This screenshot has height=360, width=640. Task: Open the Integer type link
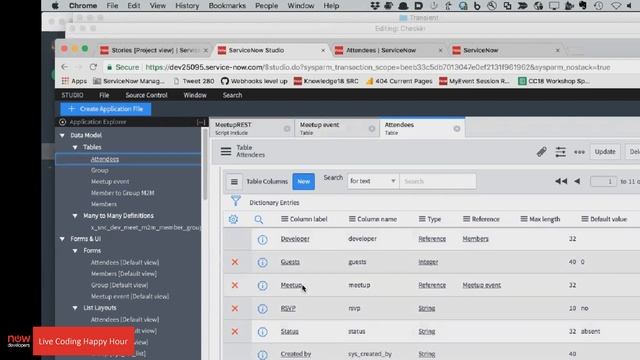point(428,262)
